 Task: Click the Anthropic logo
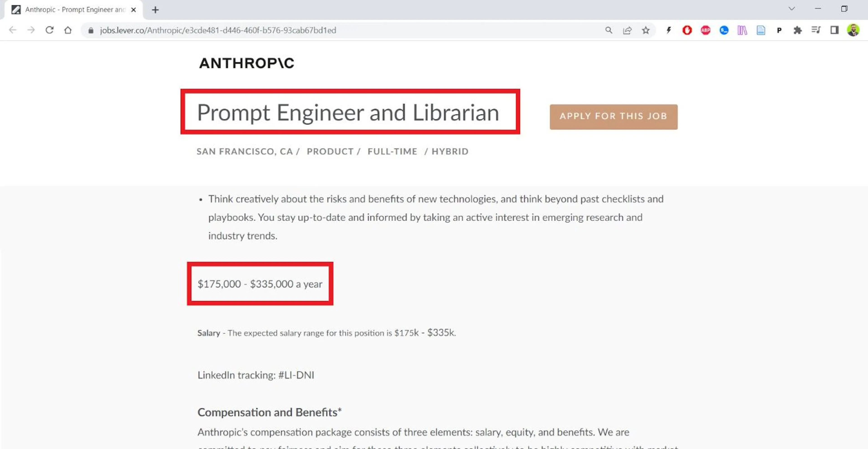click(x=247, y=63)
